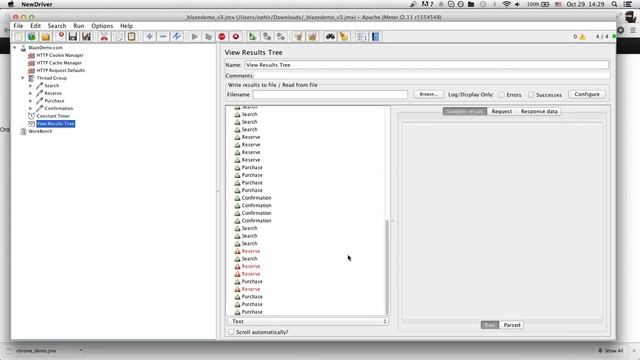
Task: Copy using the toolbar copy icon
Action: click(x=118, y=37)
